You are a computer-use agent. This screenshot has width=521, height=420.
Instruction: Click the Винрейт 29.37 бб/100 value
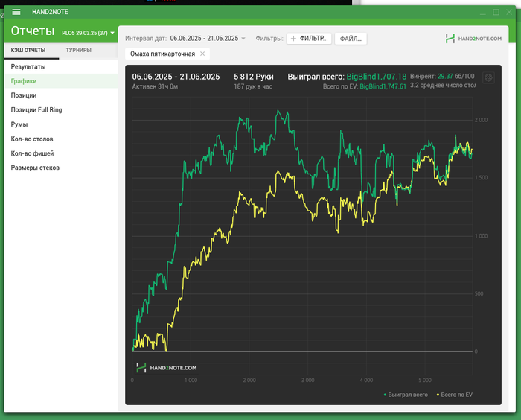(442, 76)
